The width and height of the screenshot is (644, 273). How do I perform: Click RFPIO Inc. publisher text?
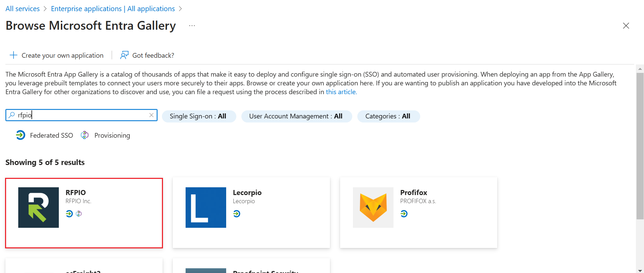point(78,201)
